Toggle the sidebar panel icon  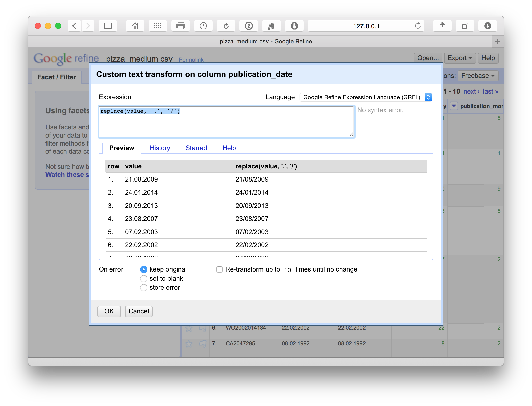coord(108,26)
